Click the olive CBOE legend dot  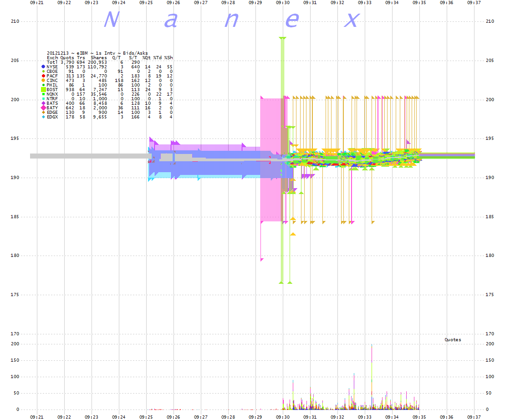[x=43, y=71]
